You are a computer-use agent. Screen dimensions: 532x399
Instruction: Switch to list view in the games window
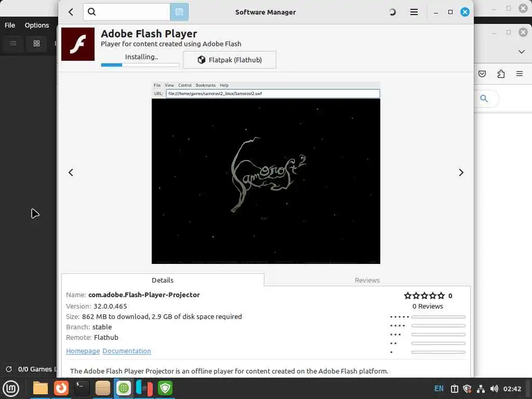coord(13,44)
